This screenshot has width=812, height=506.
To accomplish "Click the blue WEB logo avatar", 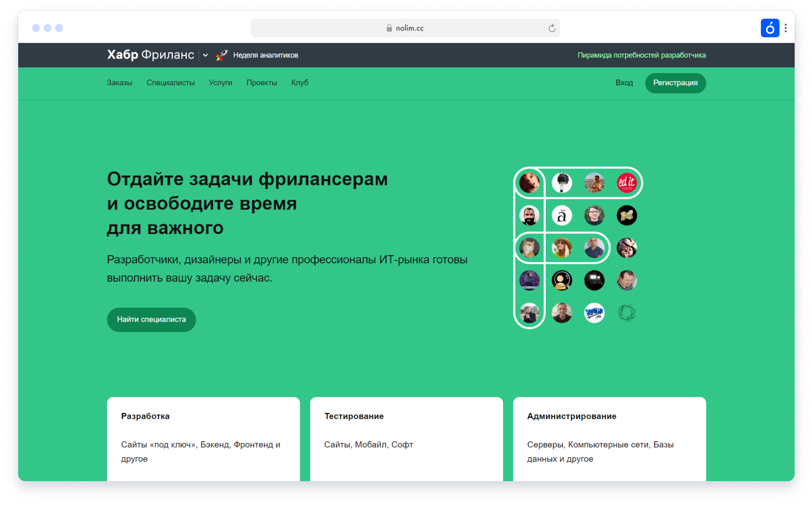I will coord(594,313).
